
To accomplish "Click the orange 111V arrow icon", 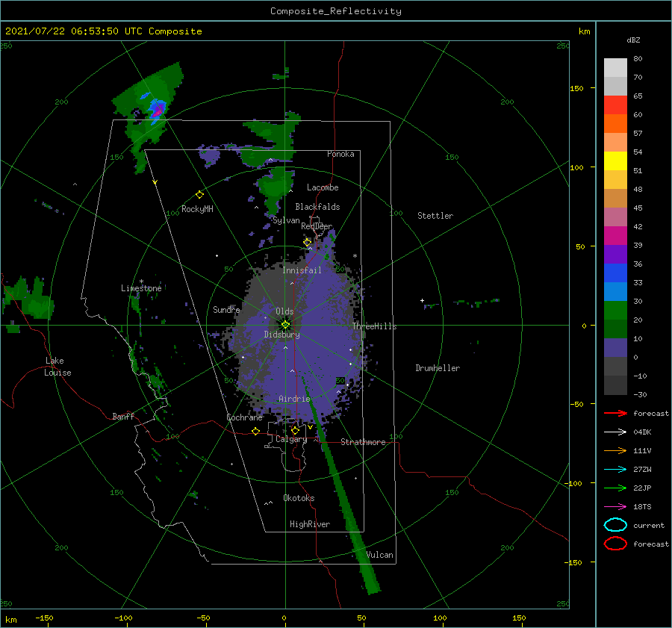I will 615,450.
